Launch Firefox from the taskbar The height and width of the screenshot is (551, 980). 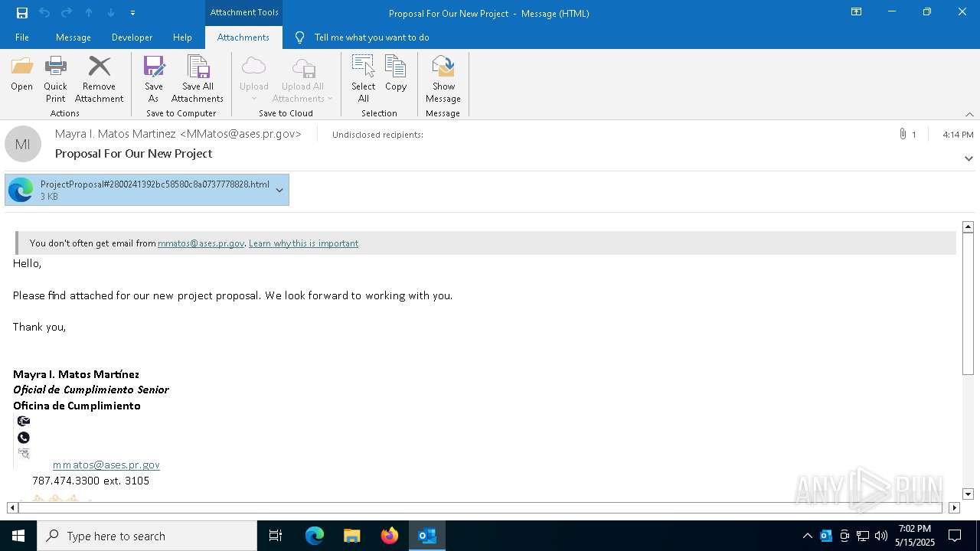click(x=390, y=536)
